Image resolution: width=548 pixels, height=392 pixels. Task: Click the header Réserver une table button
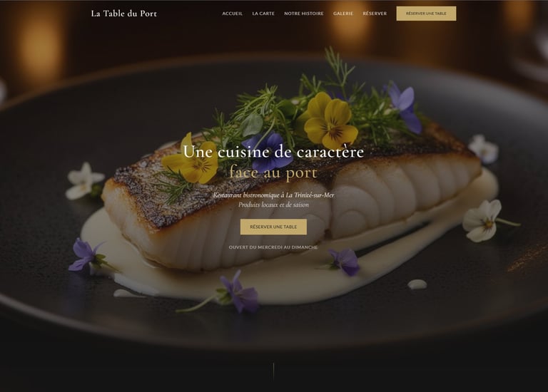pyautogui.click(x=426, y=14)
